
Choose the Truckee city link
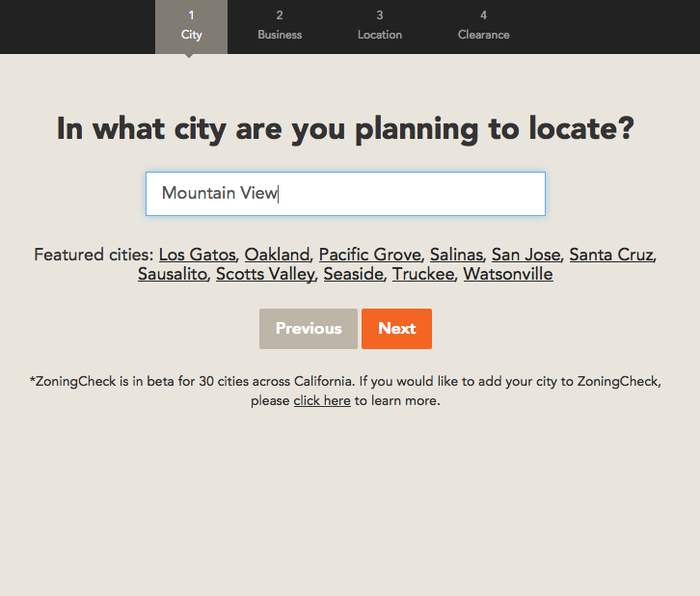tap(423, 274)
